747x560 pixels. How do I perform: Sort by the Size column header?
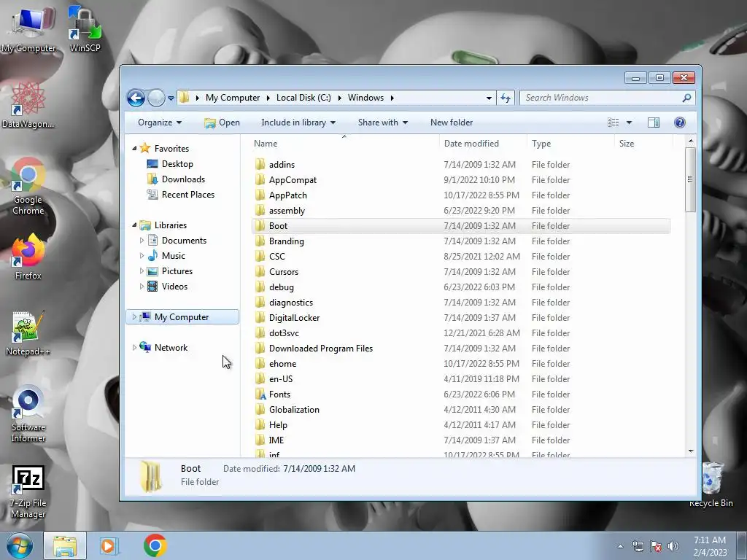click(643, 144)
